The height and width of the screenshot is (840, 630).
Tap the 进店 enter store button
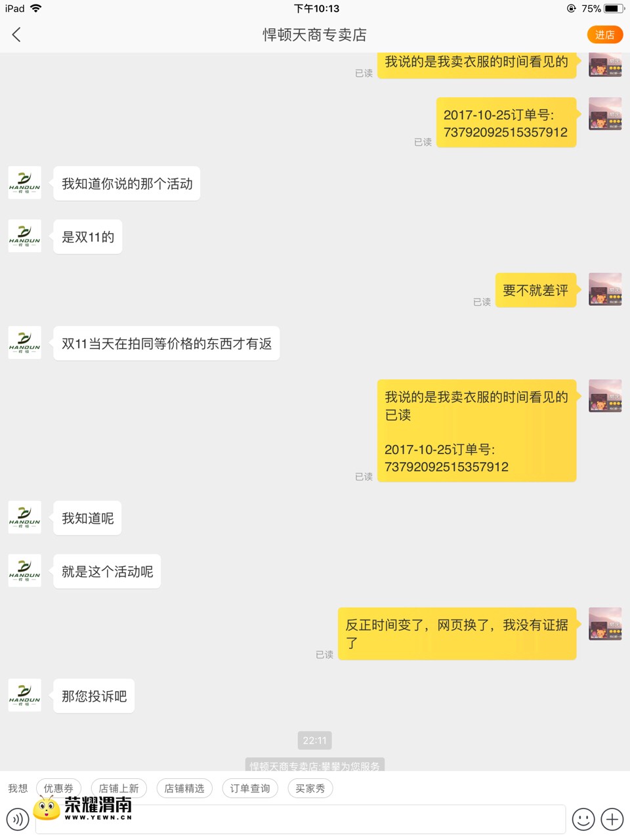pos(604,35)
